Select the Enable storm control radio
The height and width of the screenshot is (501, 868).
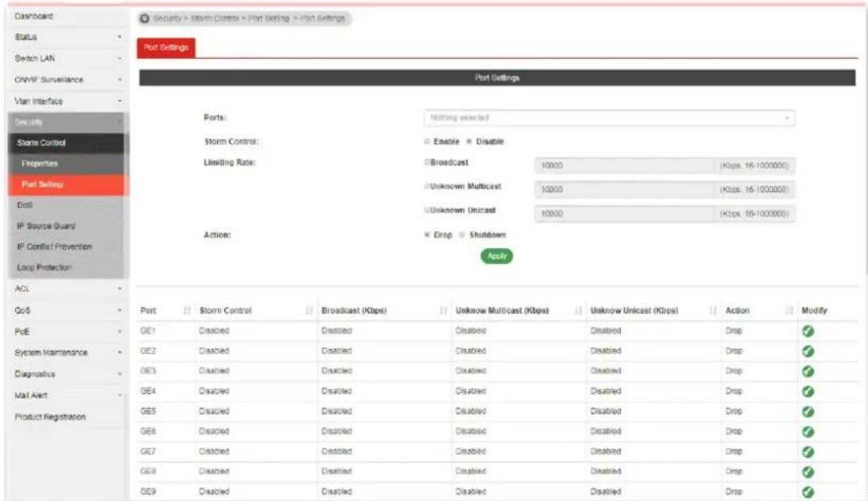coord(426,142)
